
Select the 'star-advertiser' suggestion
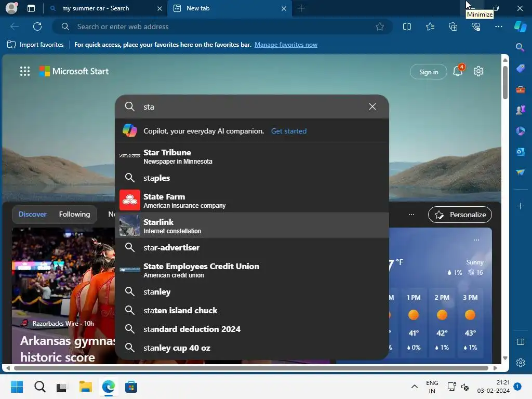pyautogui.click(x=252, y=247)
